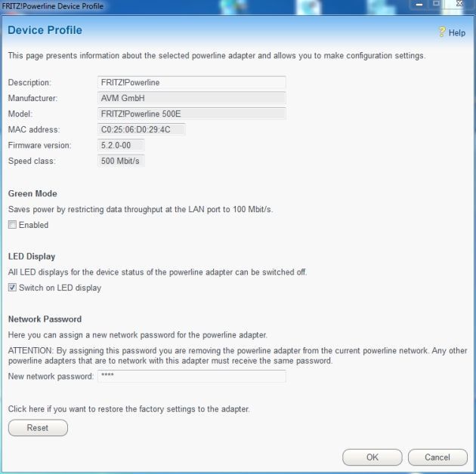Click the FRITZ!Powerline Device Profile title bar text
This screenshot has width=476, height=474.
53,6
